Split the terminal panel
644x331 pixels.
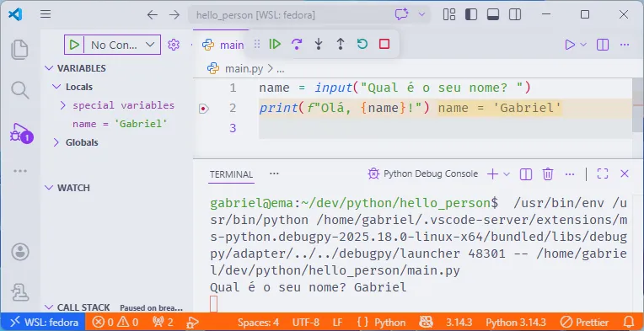[x=526, y=174]
